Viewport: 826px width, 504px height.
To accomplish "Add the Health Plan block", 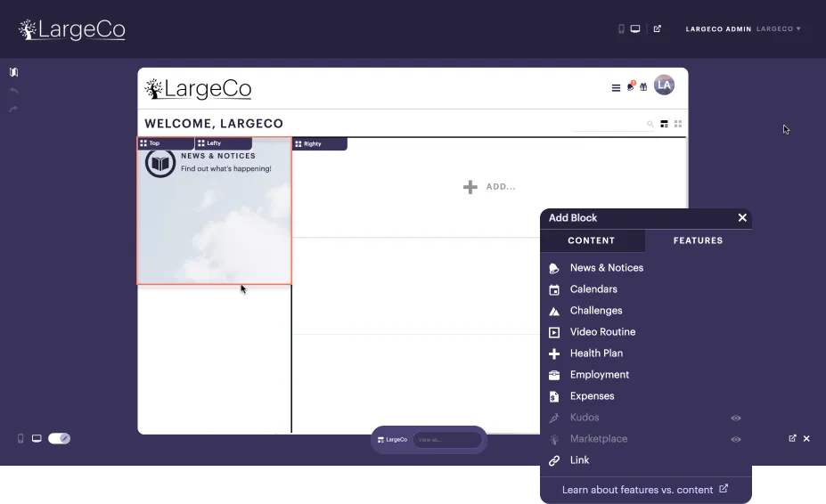I will pyautogui.click(x=646, y=354).
